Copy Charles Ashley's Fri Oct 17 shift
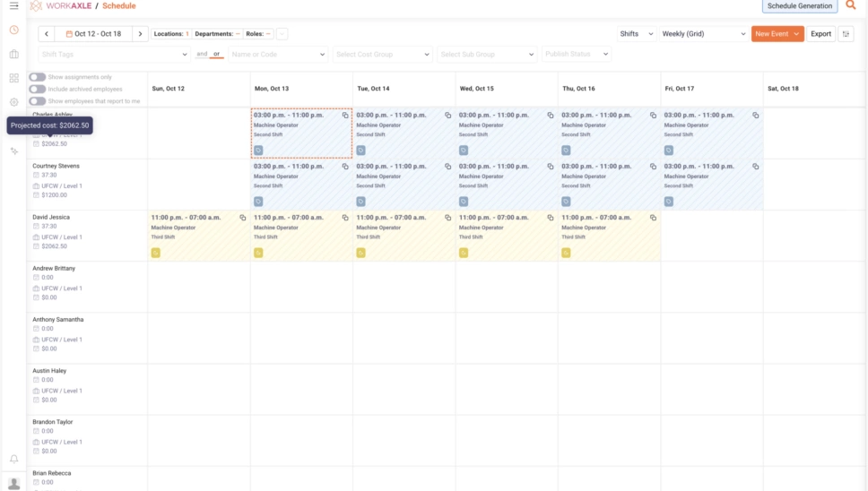 click(755, 115)
